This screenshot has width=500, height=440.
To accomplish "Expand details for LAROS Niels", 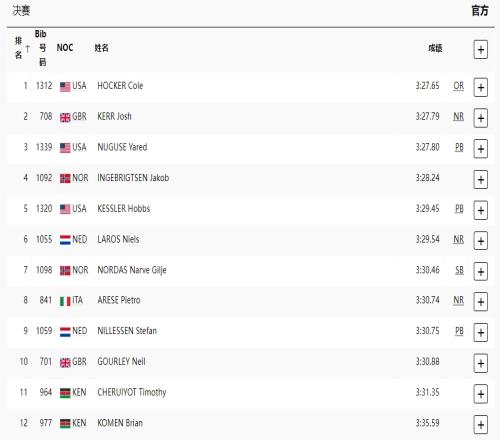I will (x=481, y=241).
